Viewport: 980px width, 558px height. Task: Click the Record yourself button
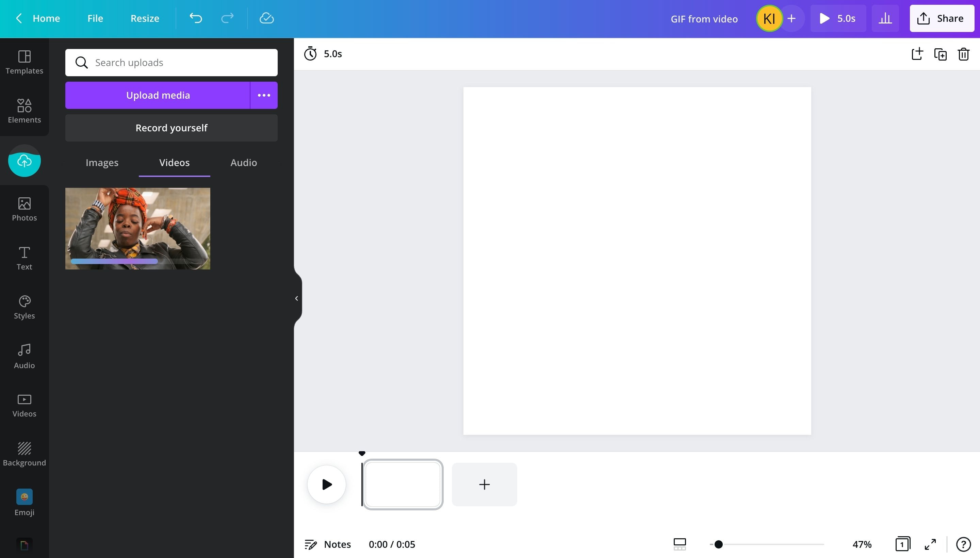point(171,128)
